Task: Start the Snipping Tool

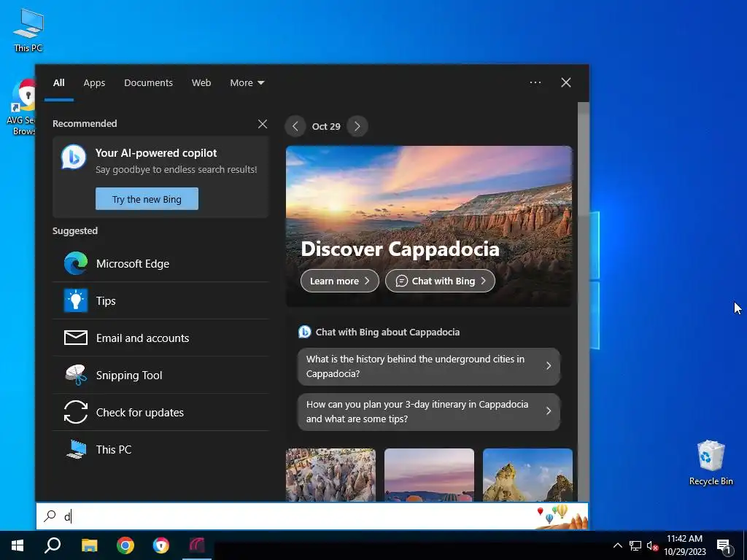Action: pyautogui.click(x=160, y=375)
